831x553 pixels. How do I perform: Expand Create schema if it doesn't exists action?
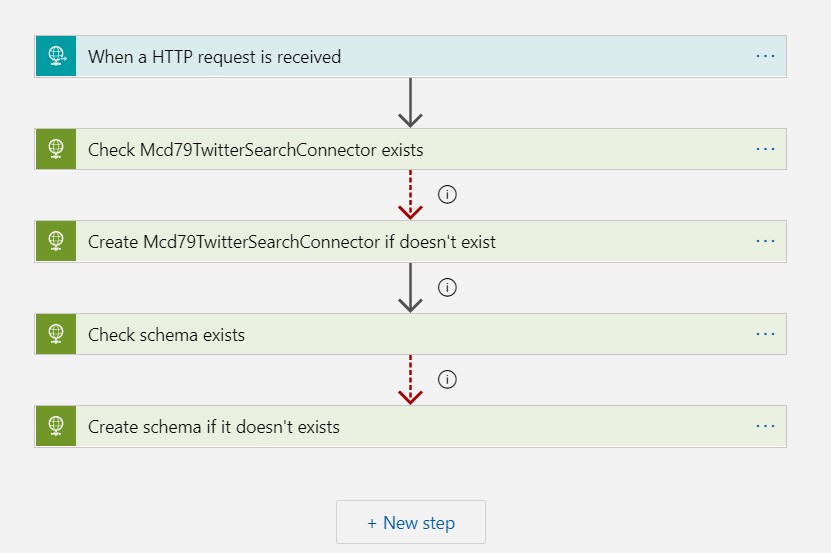(400, 427)
